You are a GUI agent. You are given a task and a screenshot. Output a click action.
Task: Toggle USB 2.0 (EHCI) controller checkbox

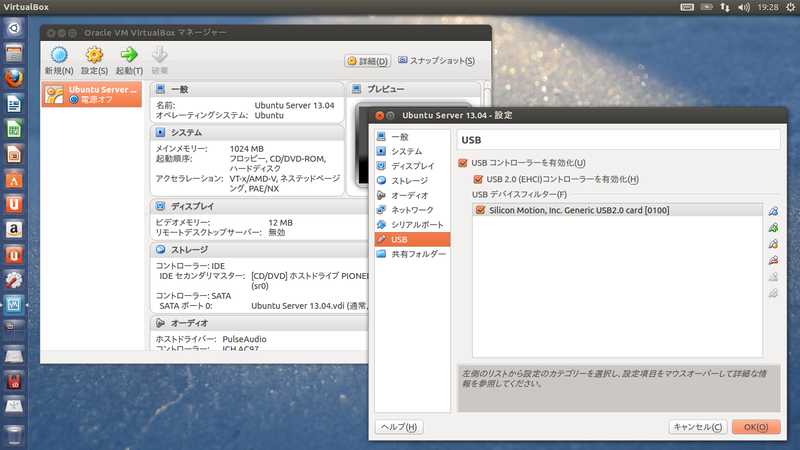(478, 179)
